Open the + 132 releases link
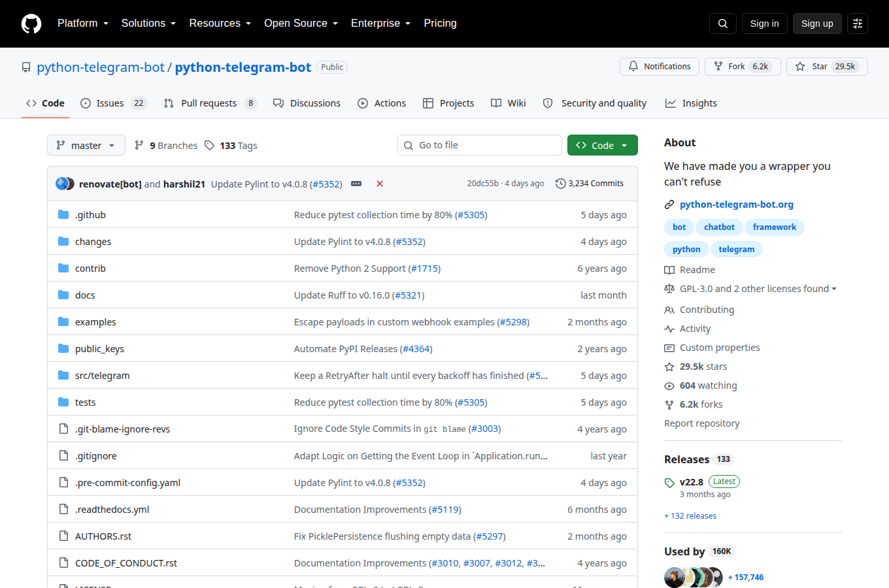This screenshot has height=588, width=889. [690, 516]
